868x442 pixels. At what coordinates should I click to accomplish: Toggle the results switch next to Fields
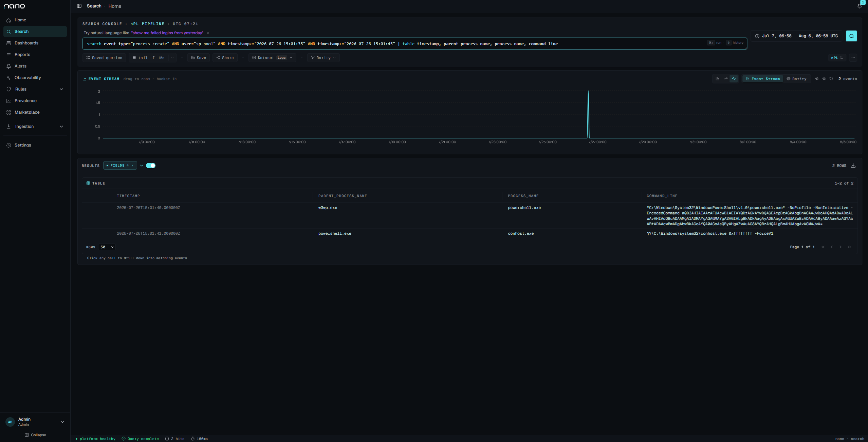[x=151, y=166]
